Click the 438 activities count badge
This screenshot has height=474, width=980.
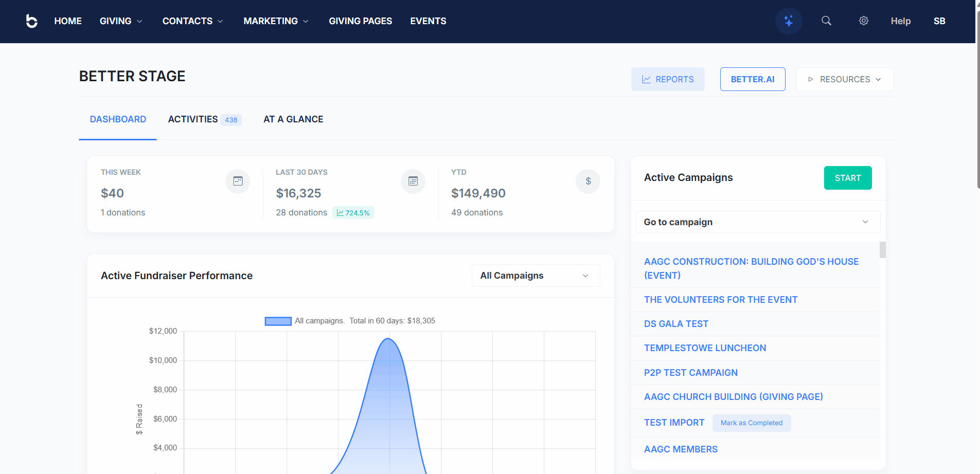pos(231,120)
